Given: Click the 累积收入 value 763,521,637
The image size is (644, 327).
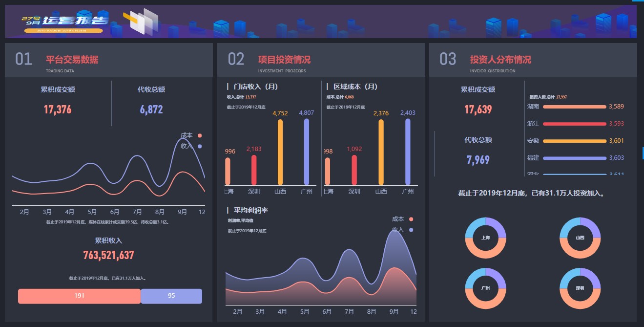Looking at the screenshot, I should point(108,255).
